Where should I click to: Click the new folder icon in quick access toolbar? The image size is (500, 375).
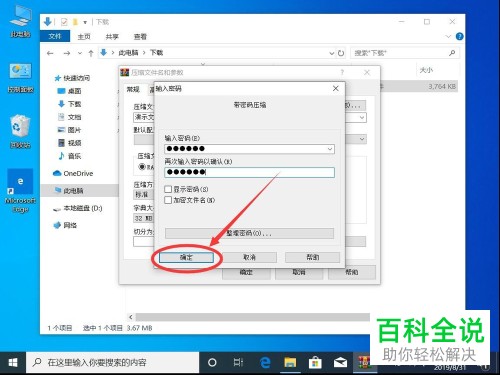[75, 22]
